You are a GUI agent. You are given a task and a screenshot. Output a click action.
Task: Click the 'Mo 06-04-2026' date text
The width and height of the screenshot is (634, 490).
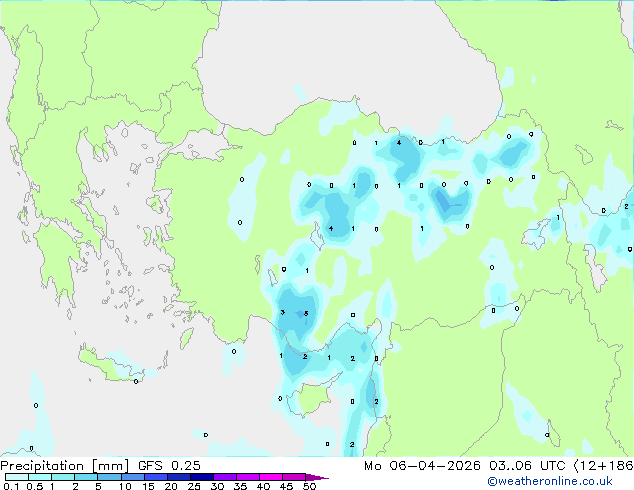point(422,465)
